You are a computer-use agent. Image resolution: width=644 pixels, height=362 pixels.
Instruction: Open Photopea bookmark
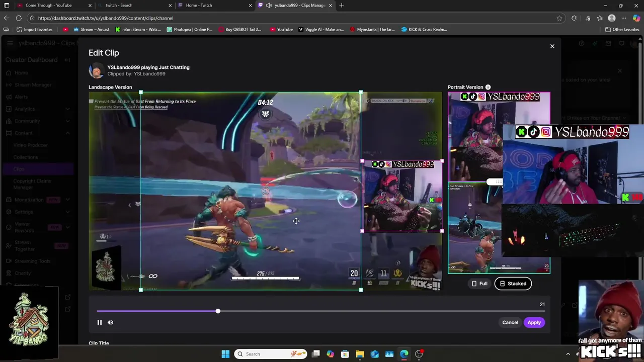190,29
